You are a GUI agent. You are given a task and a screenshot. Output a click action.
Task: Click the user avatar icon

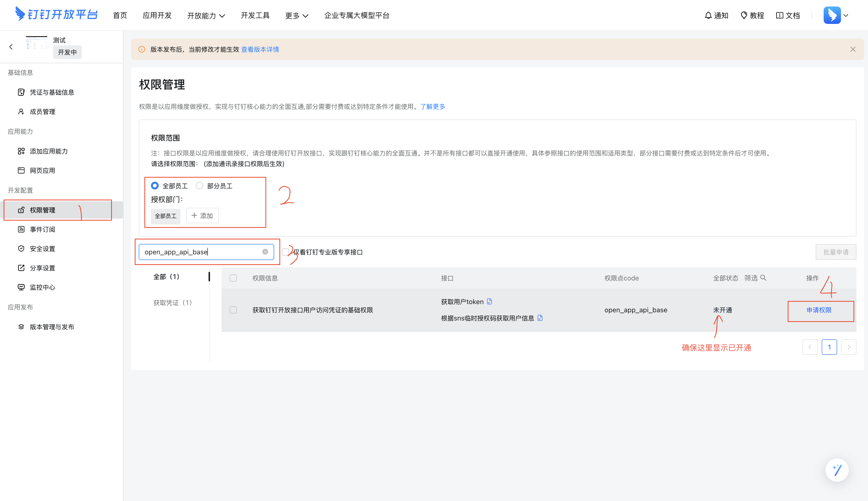(x=832, y=15)
